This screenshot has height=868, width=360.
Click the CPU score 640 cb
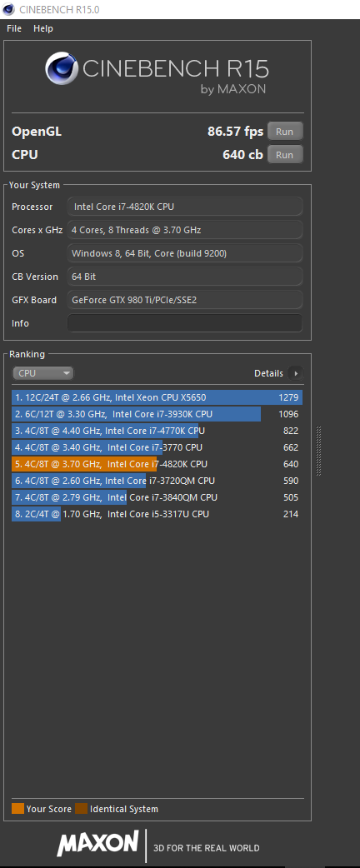point(242,155)
